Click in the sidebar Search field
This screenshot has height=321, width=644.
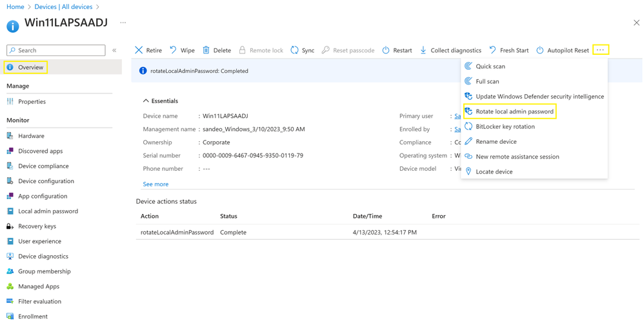(x=56, y=50)
